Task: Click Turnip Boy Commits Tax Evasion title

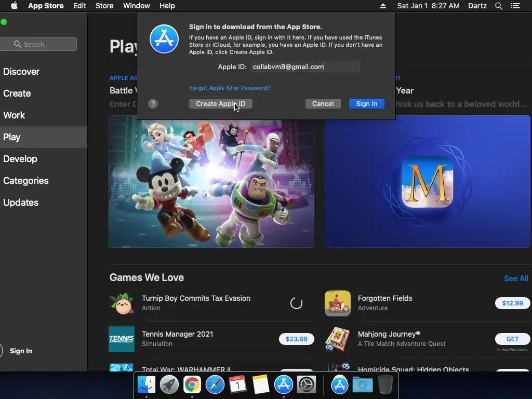Action: tap(196, 298)
